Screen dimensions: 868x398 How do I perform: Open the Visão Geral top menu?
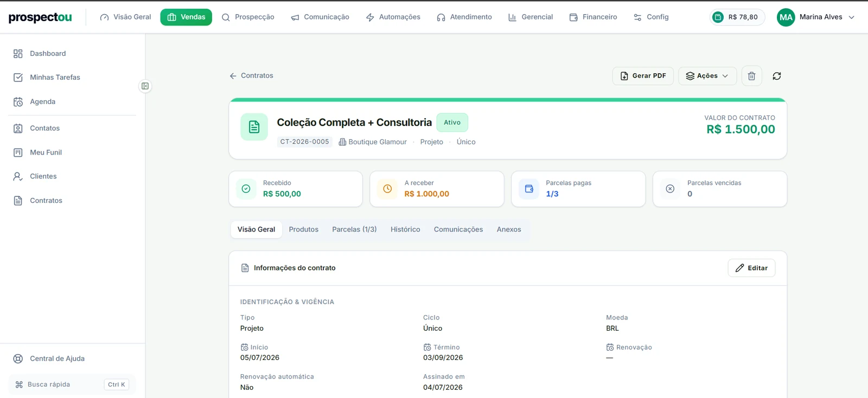pyautogui.click(x=125, y=17)
